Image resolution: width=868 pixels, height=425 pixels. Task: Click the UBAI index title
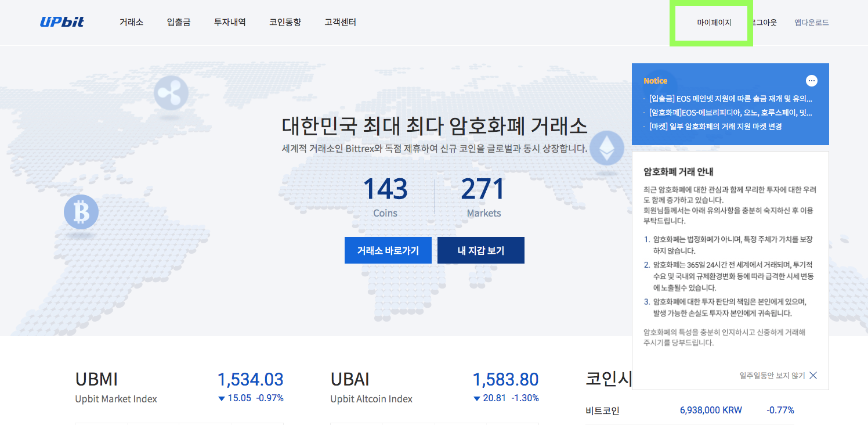click(x=350, y=379)
